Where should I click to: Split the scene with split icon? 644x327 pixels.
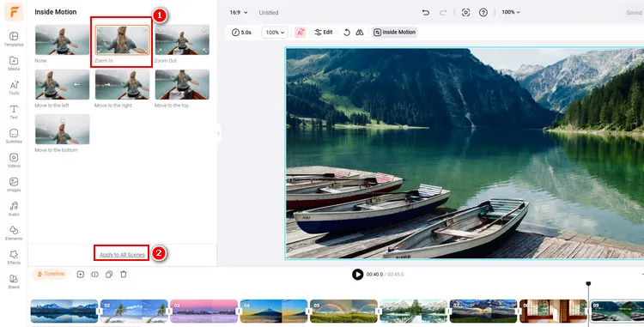point(94,274)
